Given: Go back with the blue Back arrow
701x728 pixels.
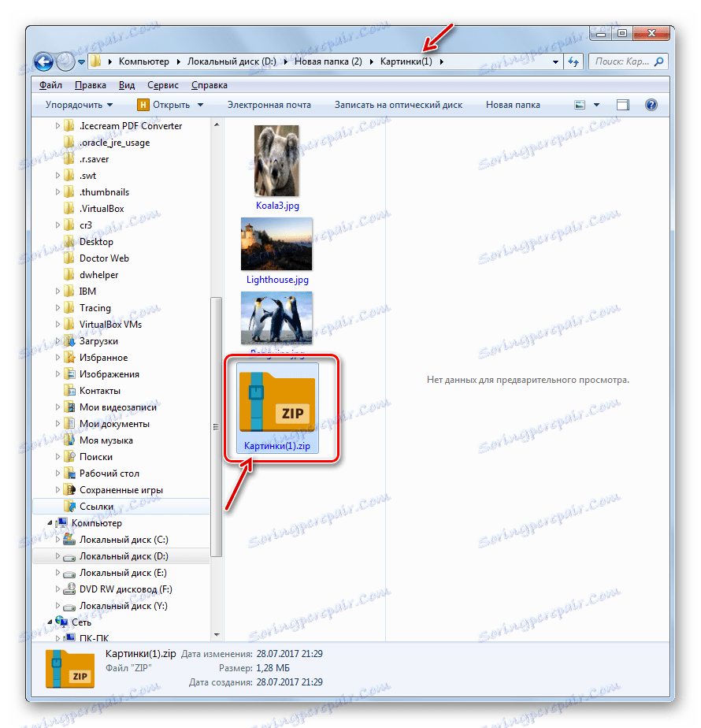Looking at the screenshot, I should point(43,61).
